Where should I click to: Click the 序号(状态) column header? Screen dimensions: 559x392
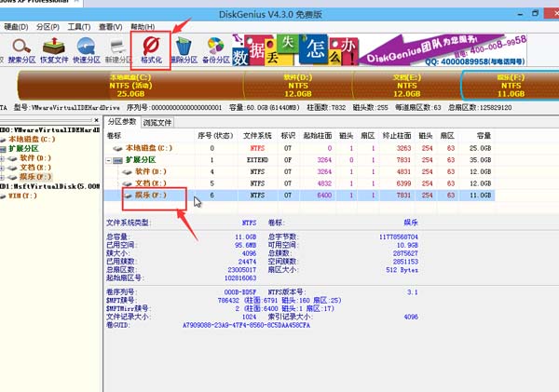(x=215, y=135)
